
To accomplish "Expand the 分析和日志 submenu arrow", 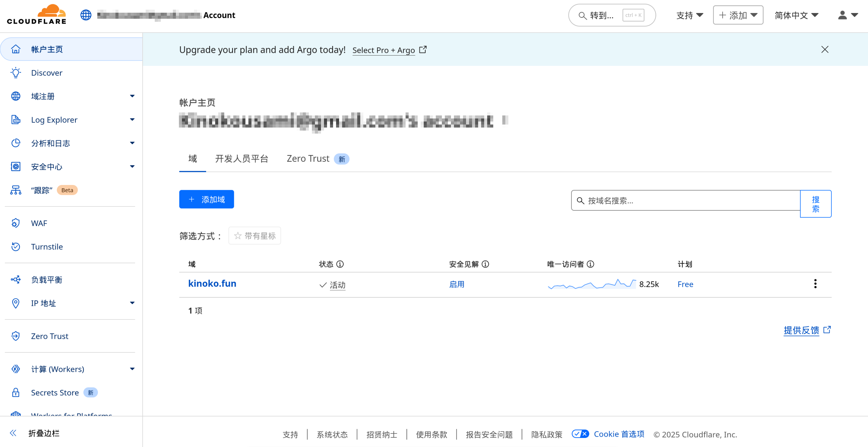I will (x=132, y=143).
